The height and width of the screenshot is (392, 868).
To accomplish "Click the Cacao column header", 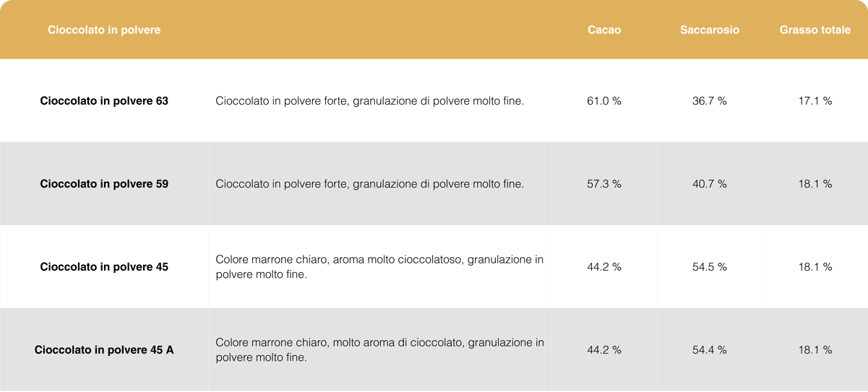I will [604, 30].
